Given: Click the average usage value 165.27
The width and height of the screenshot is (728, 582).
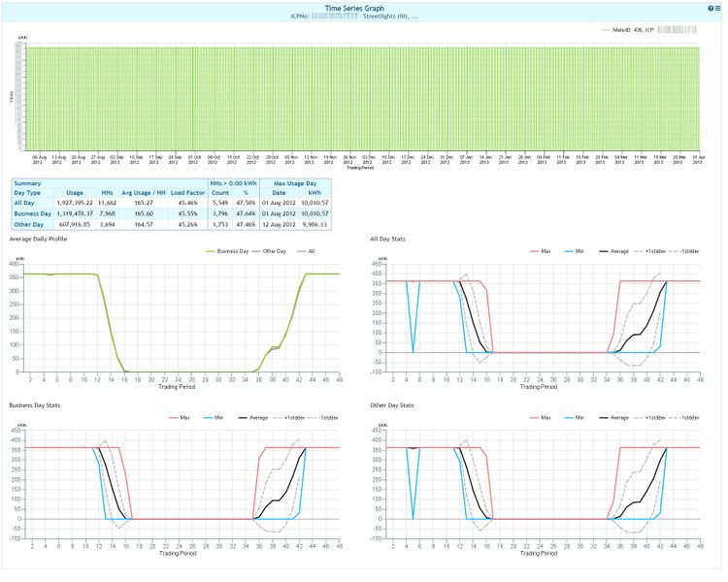Looking at the screenshot, I should point(144,203).
